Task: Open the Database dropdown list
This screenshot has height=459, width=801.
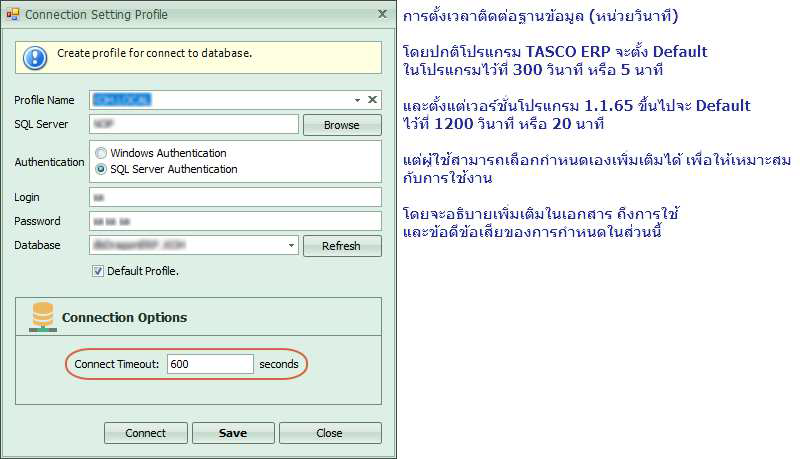Action: [x=291, y=245]
